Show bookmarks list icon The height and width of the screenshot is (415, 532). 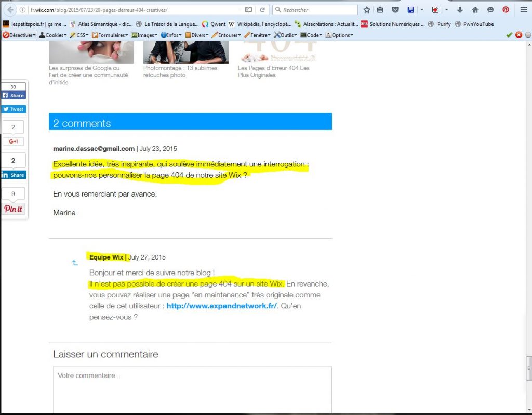coord(380,10)
